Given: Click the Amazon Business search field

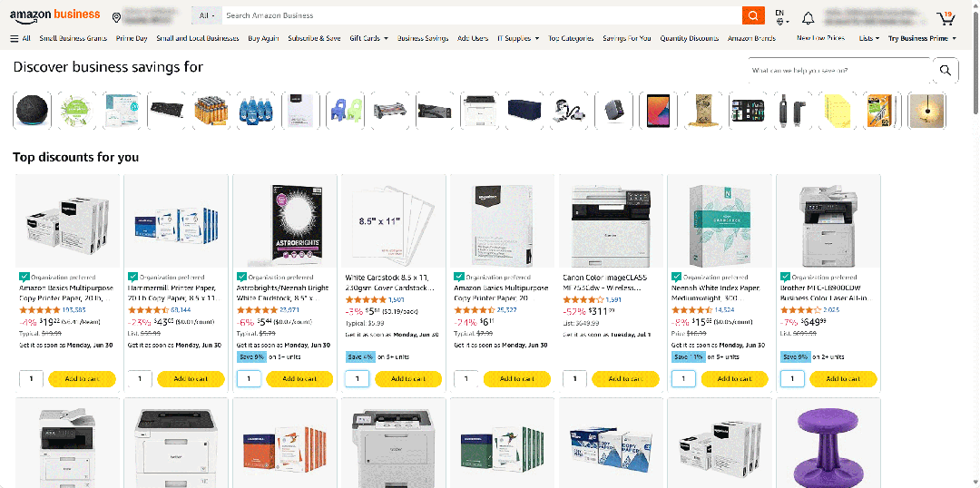Looking at the screenshot, I should tap(481, 15).
